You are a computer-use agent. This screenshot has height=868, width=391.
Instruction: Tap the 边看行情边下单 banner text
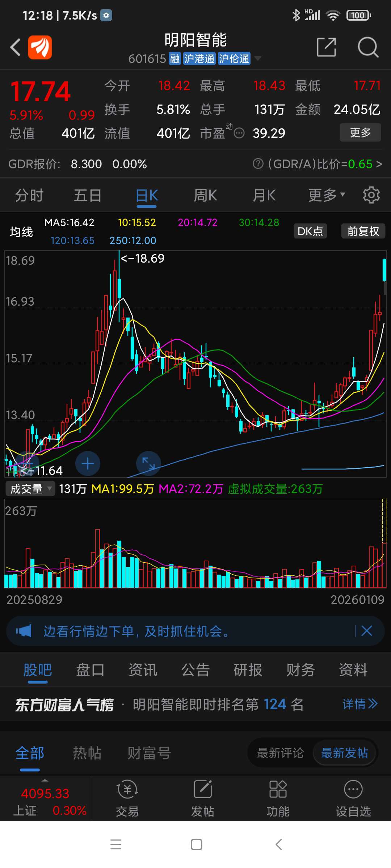tap(136, 631)
